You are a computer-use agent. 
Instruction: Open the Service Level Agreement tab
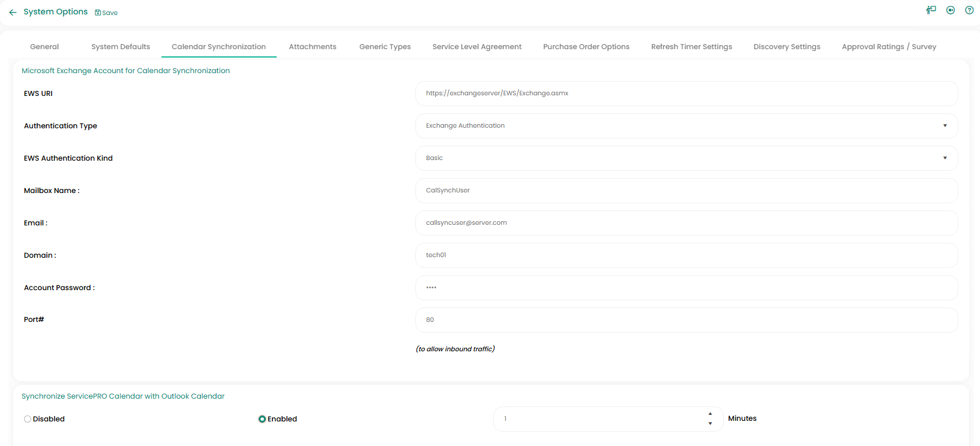coord(476,47)
